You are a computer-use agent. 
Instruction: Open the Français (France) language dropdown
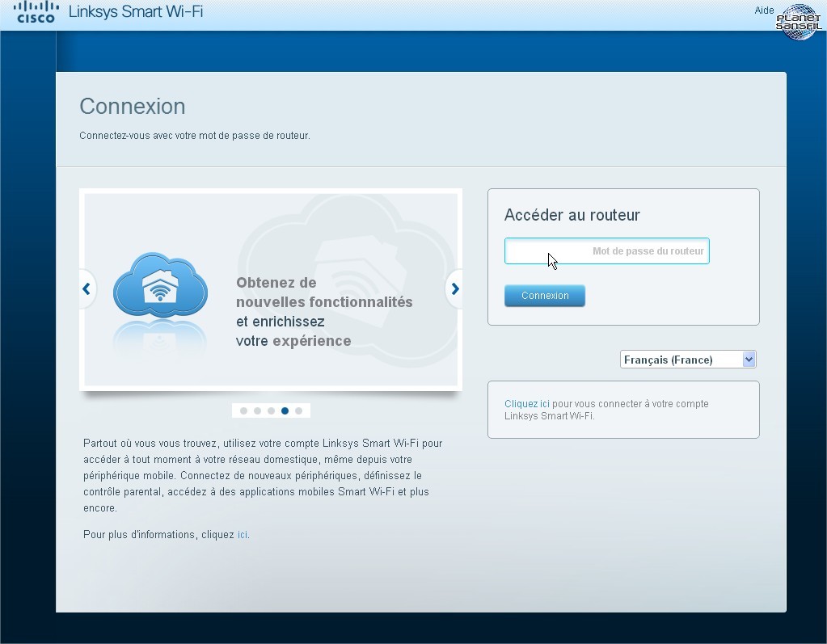point(688,360)
